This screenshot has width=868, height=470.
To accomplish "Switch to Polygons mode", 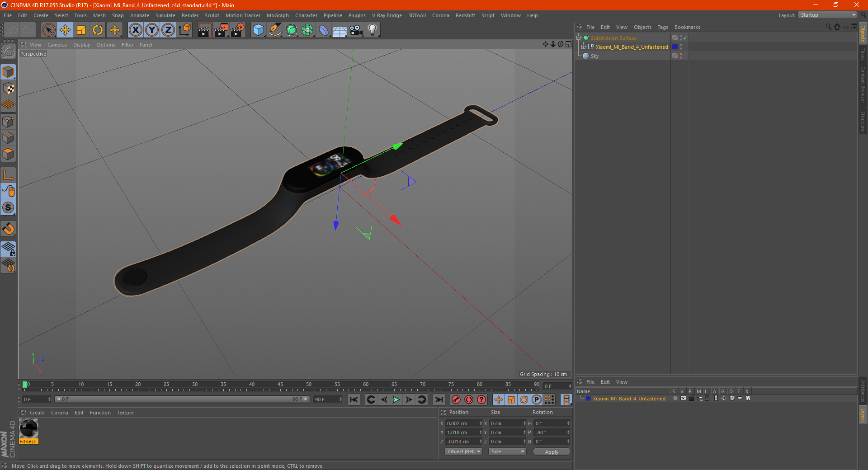I will (x=8, y=154).
